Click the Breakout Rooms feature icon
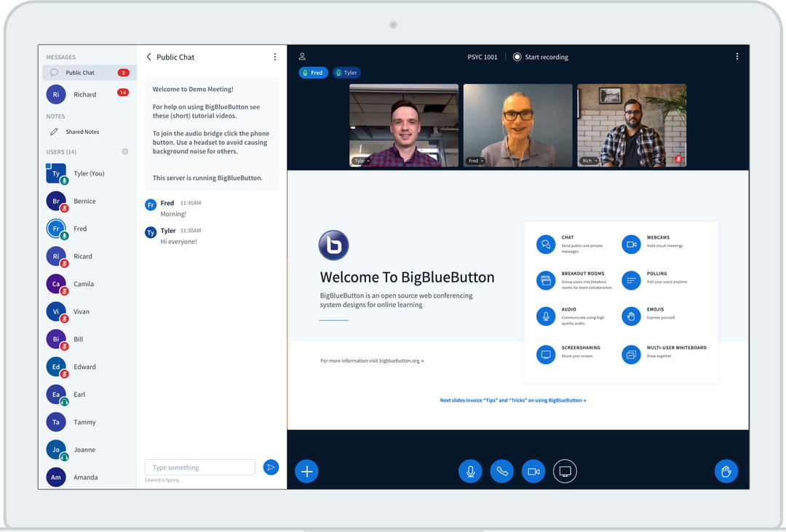 [546, 280]
